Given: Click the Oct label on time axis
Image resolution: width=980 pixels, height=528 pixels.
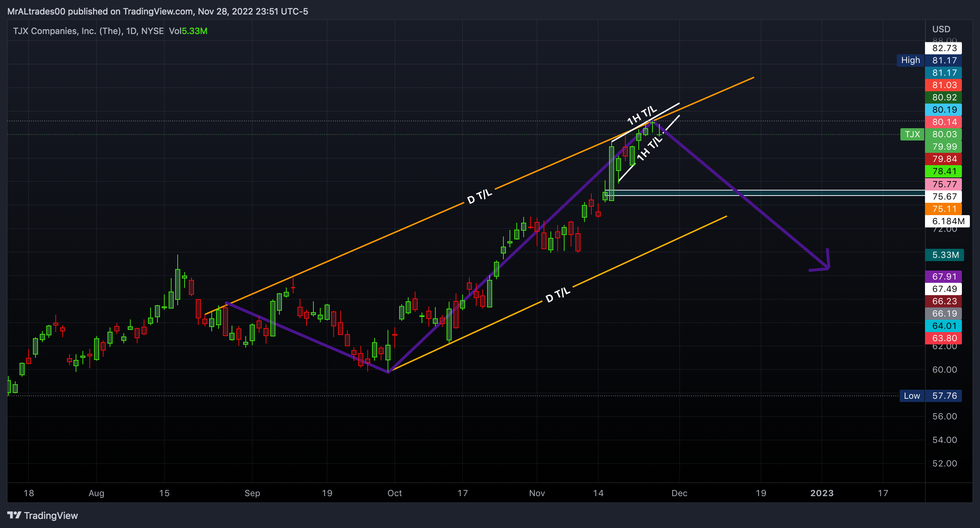Looking at the screenshot, I should pos(394,493).
